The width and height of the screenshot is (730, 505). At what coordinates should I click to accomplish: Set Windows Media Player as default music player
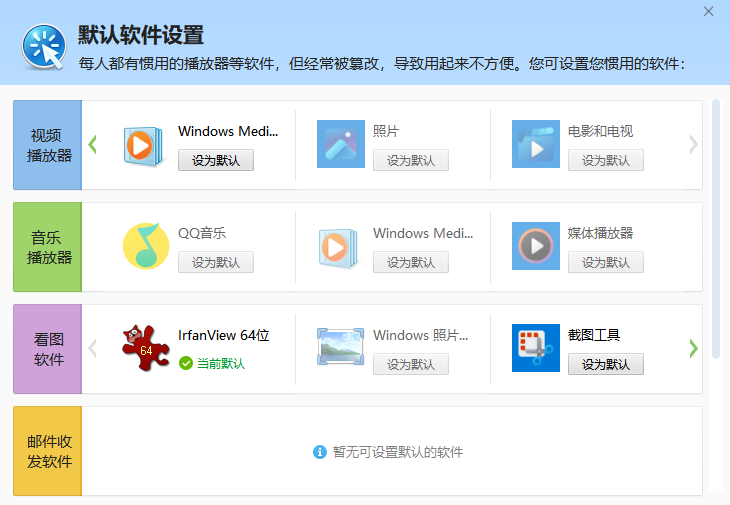point(411,262)
